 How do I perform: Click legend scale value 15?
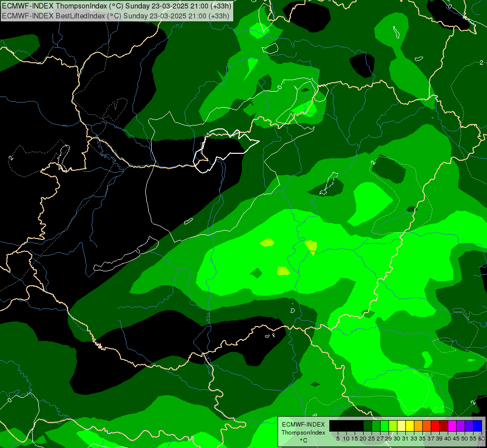(355, 439)
